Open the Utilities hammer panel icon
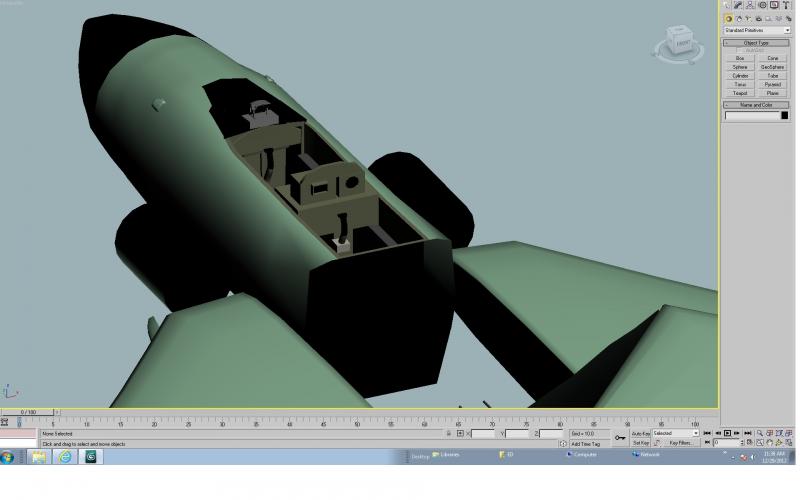800x500 pixels. (786, 5)
